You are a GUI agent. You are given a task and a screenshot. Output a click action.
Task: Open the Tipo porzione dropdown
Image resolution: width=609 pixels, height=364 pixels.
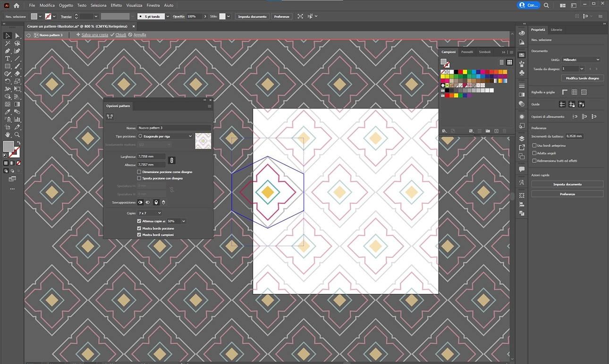(165, 135)
